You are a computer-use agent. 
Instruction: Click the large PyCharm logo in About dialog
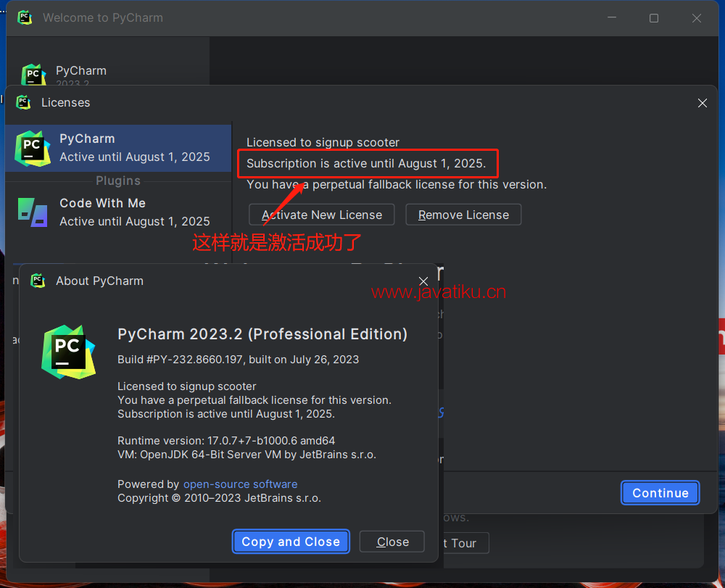[68, 352]
